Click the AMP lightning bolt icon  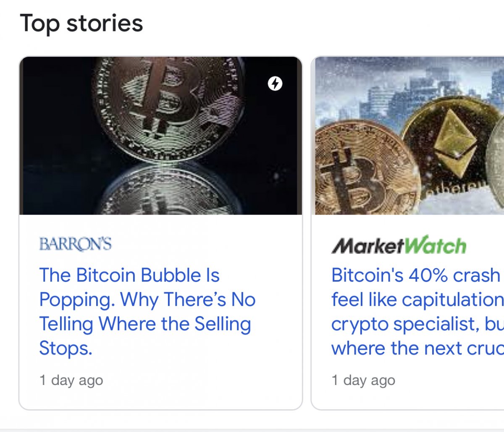tap(275, 84)
